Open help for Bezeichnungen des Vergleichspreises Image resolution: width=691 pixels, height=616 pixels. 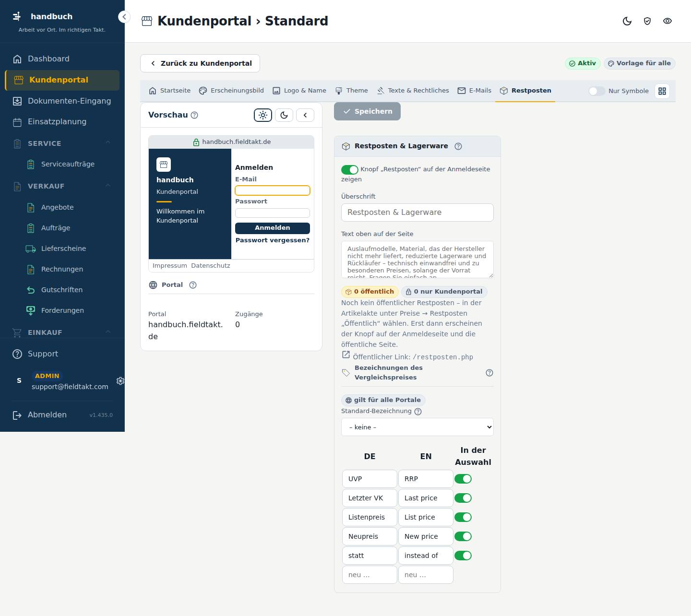coord(489,373)
